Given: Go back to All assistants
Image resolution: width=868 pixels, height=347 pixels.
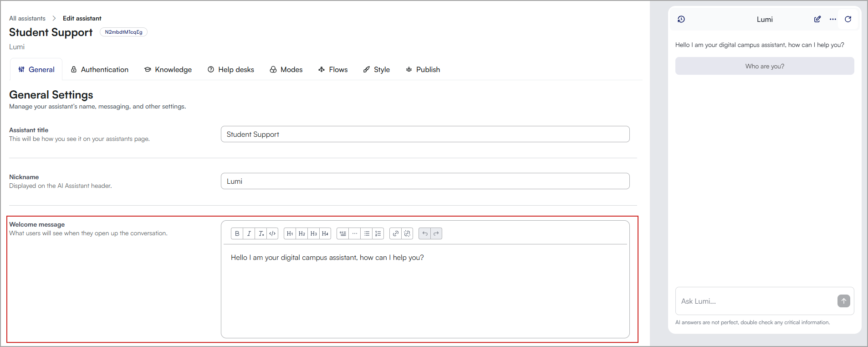Looking at the screenshot, I should pyautogui.click(x=27, y=18).
